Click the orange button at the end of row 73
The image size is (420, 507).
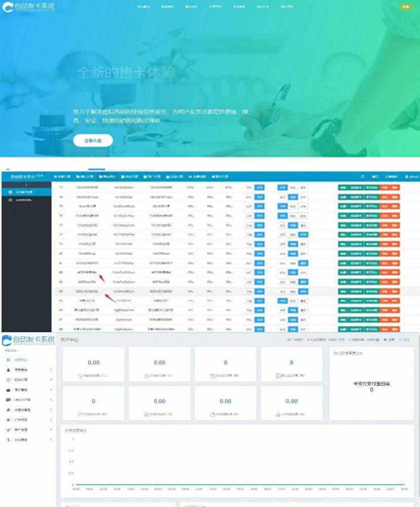tap(395, 188)
